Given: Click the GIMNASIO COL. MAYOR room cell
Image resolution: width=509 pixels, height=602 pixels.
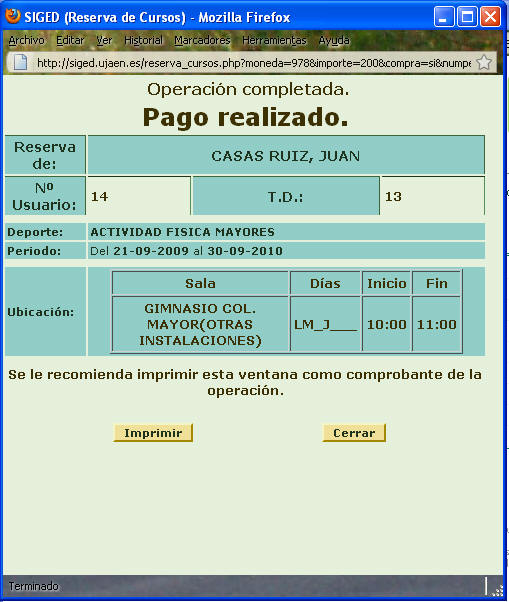Looking at the screenshot, I should click(x=200, y=324).
